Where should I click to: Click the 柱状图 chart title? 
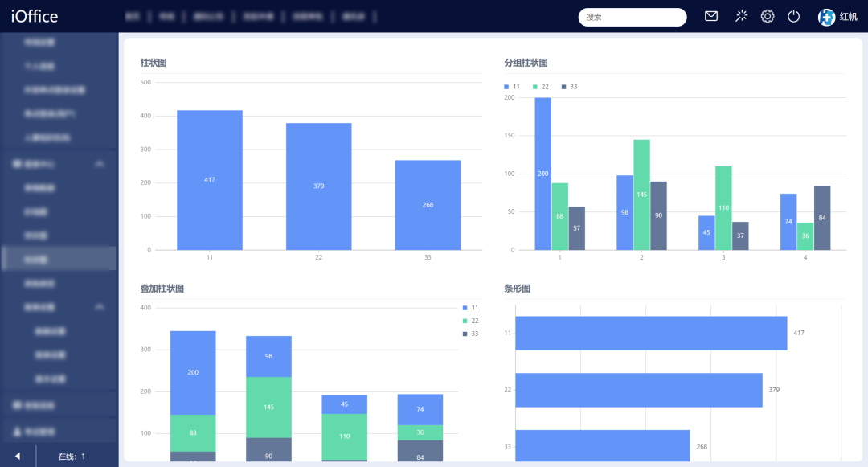pos(154,63)
